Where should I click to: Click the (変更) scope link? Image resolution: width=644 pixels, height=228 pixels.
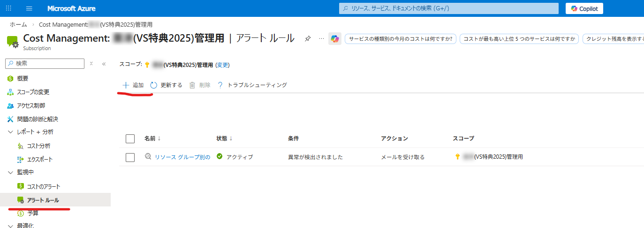[x=222, y=65]
